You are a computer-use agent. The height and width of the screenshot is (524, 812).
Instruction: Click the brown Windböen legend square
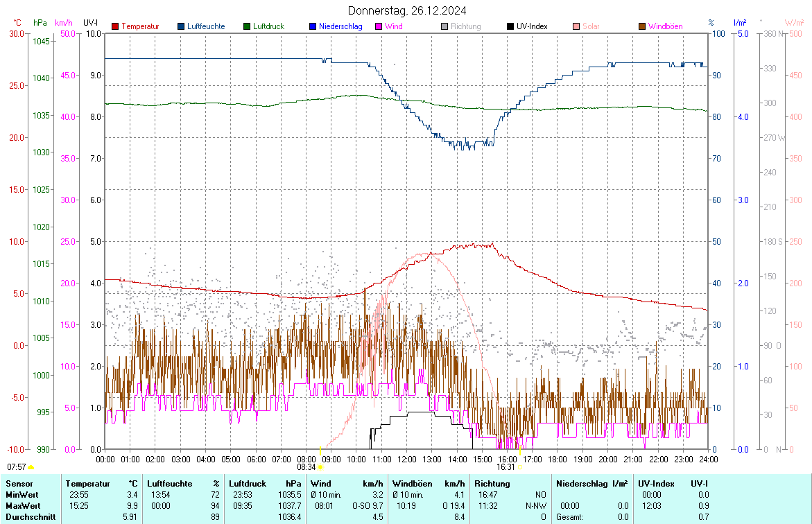coord(642,26)
